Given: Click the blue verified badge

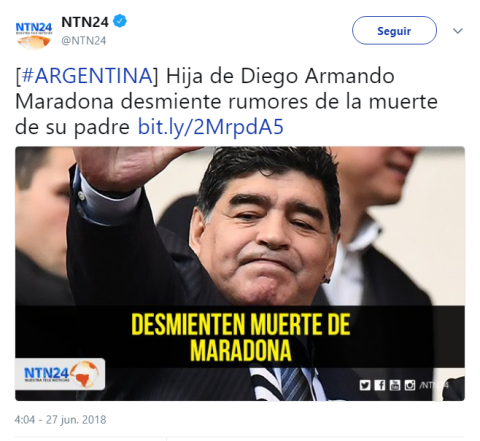Looking at the screenshot, I should click(120, 21).
